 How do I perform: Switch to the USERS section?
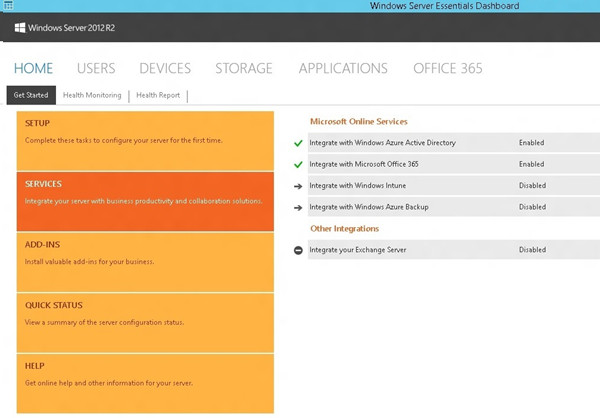(x=96, y=69)
